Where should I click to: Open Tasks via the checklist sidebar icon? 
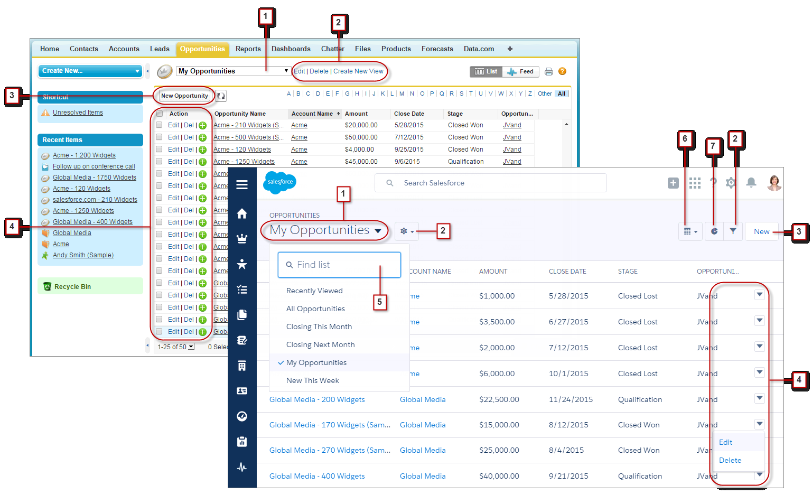[242, 290]
